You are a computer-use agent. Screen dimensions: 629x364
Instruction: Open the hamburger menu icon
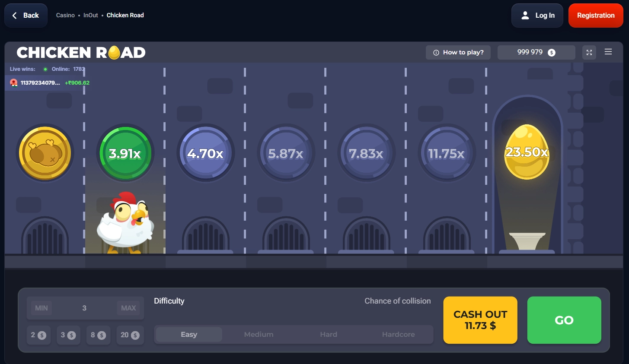(x=608, y=52)
